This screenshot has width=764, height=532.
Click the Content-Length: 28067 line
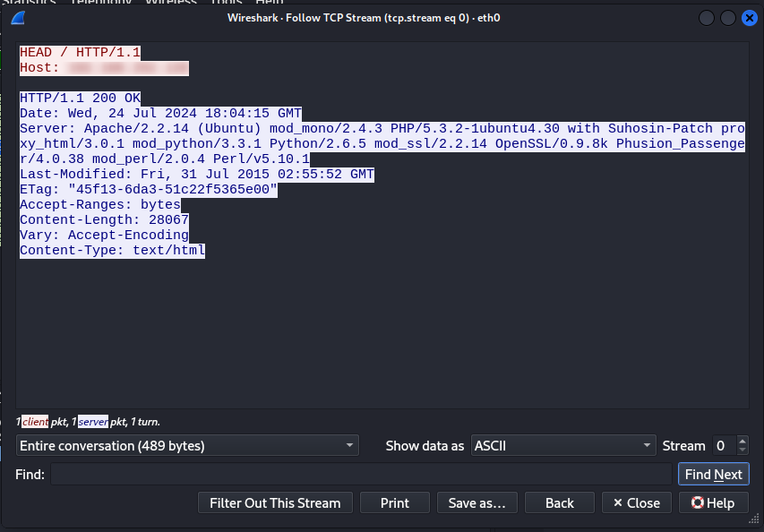(x=104, y=219)
